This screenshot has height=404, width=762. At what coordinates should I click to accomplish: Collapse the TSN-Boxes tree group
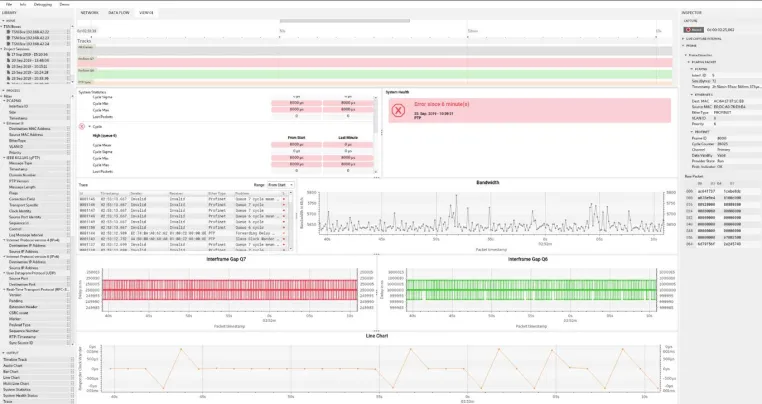[x=2, y=27]
